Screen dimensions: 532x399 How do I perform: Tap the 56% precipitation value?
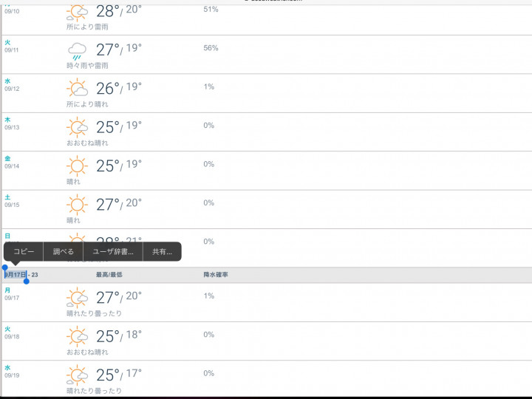pyautogui.click(x=211, y=48)
